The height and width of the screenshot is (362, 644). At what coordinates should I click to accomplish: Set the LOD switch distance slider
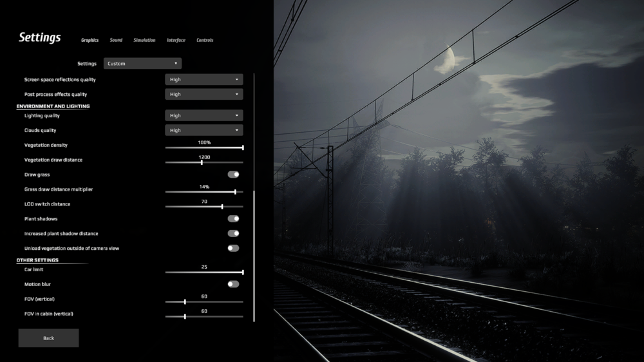click(x=204, y=207)
